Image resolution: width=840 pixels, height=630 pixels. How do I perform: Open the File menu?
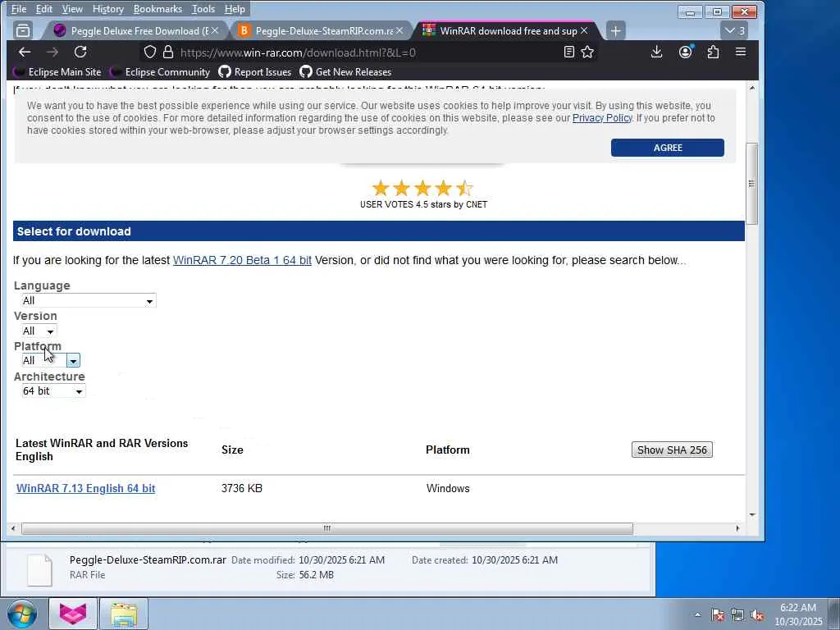(19, 9)
